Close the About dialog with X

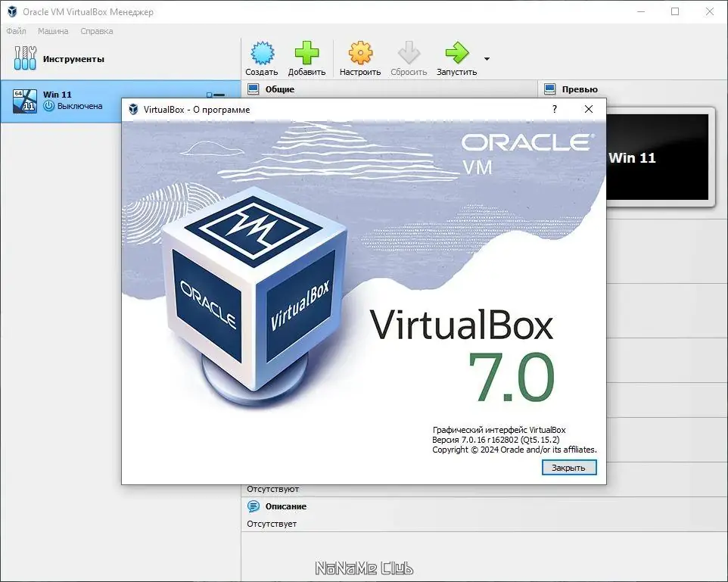(588, 109)
